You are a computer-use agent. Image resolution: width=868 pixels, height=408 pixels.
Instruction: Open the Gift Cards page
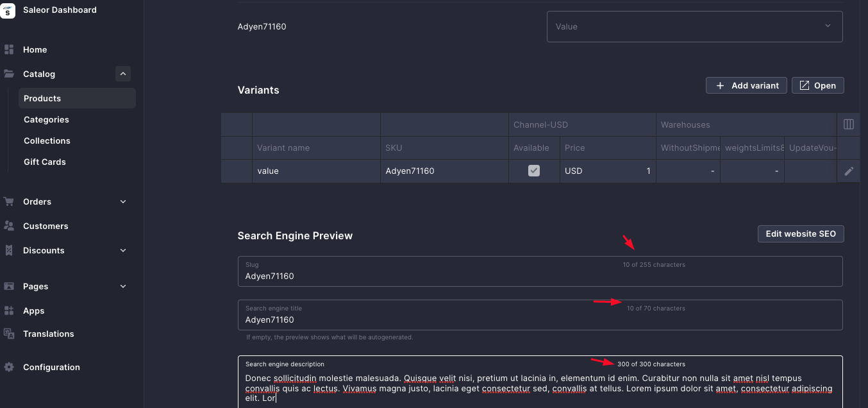pos(44,162)
